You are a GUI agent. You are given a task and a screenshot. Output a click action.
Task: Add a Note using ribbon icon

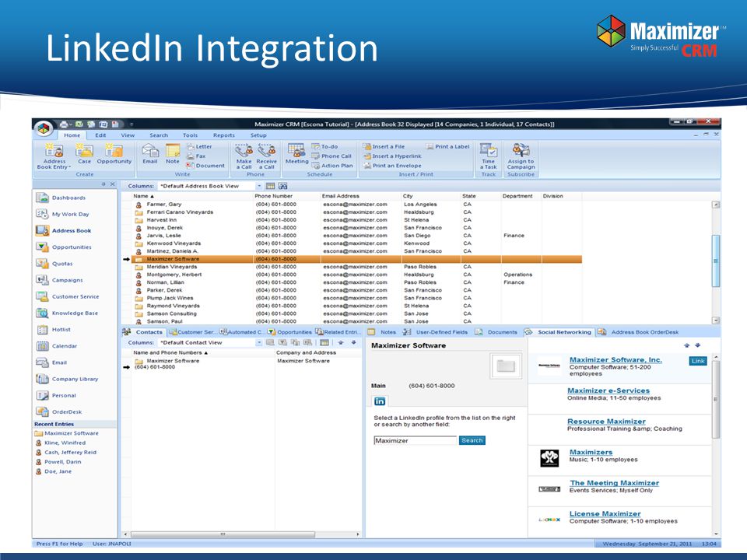click(x=173, y=154)
